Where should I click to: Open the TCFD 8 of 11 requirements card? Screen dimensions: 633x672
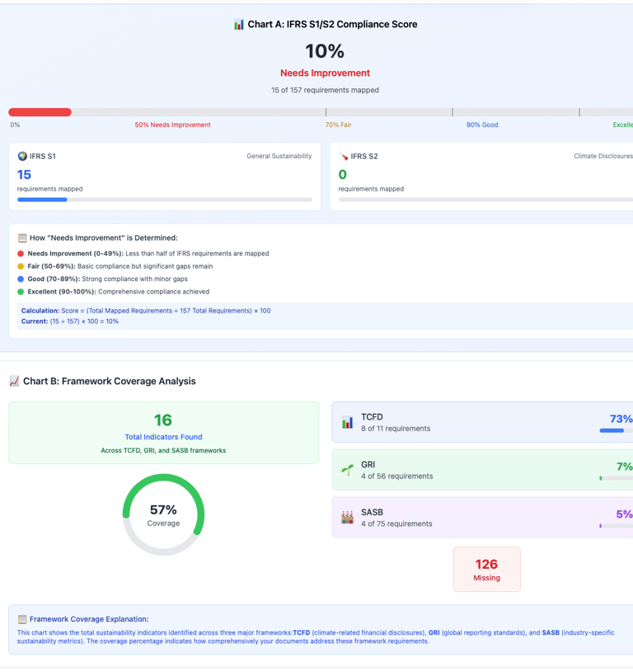coord(482,422)
